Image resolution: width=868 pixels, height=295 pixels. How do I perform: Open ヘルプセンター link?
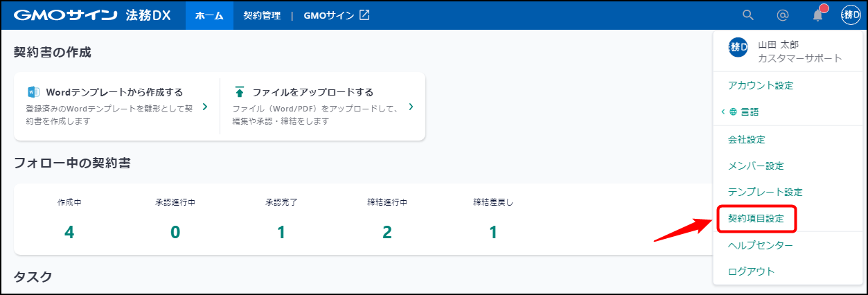pos(761,245)
